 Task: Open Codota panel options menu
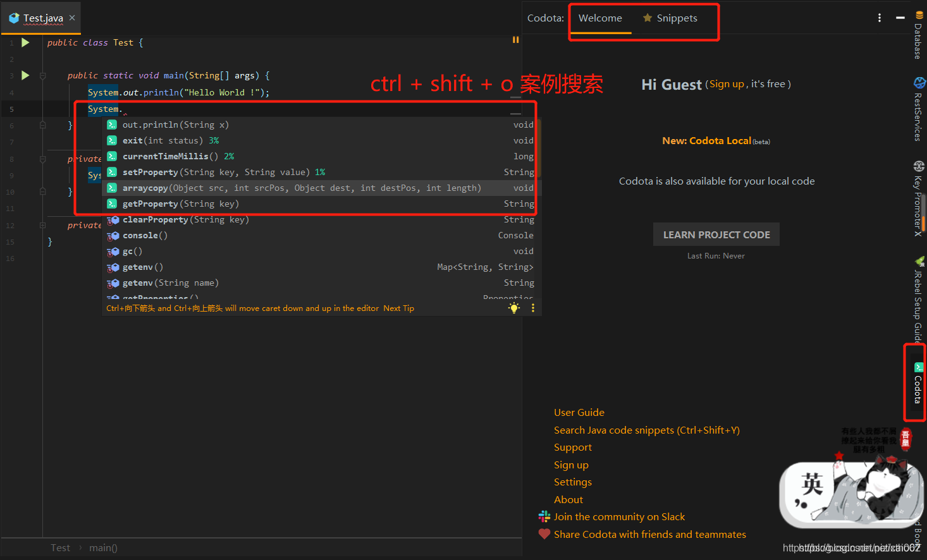(880, 18)
